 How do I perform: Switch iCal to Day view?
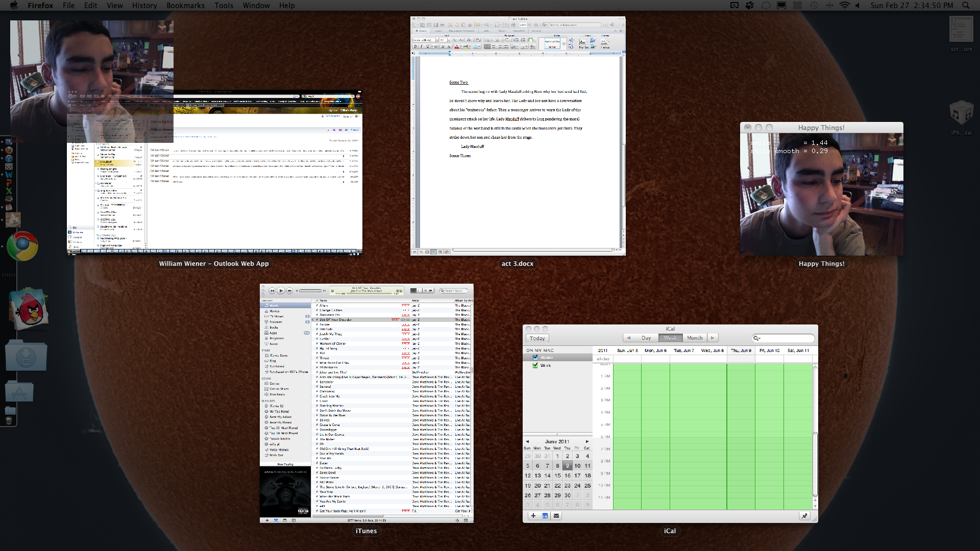(646, 338)
